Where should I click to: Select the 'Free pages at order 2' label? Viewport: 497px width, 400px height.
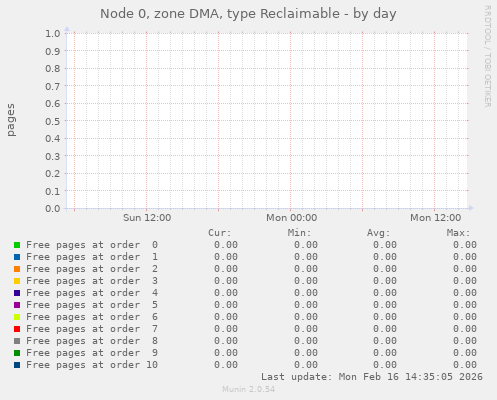coord(92,269)
